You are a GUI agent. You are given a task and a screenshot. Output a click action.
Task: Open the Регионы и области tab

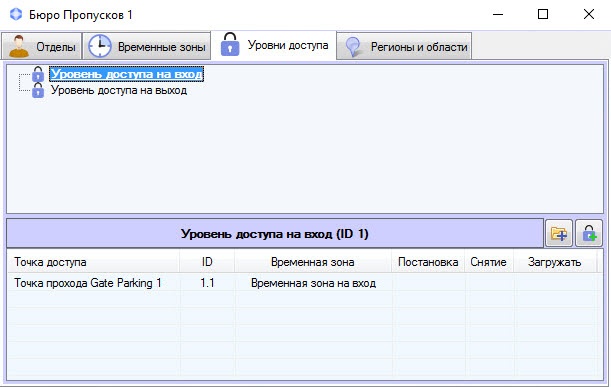click(404, 46)
